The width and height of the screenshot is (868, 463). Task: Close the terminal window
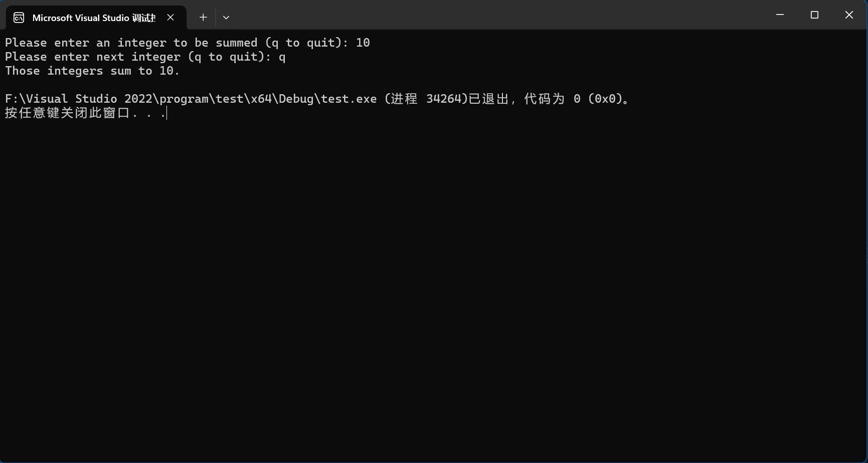tap(849, 15)
